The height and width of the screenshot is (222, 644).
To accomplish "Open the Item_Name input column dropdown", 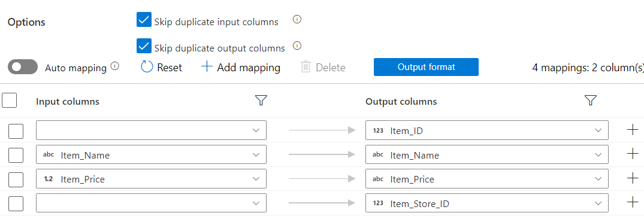I will 151,155.
